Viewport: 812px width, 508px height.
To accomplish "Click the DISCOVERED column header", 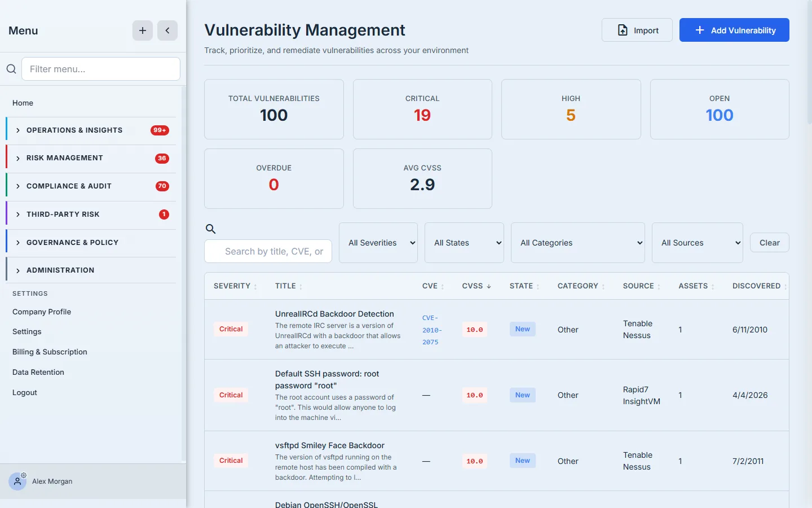I will pyautogui.click(x=757, y=286).
